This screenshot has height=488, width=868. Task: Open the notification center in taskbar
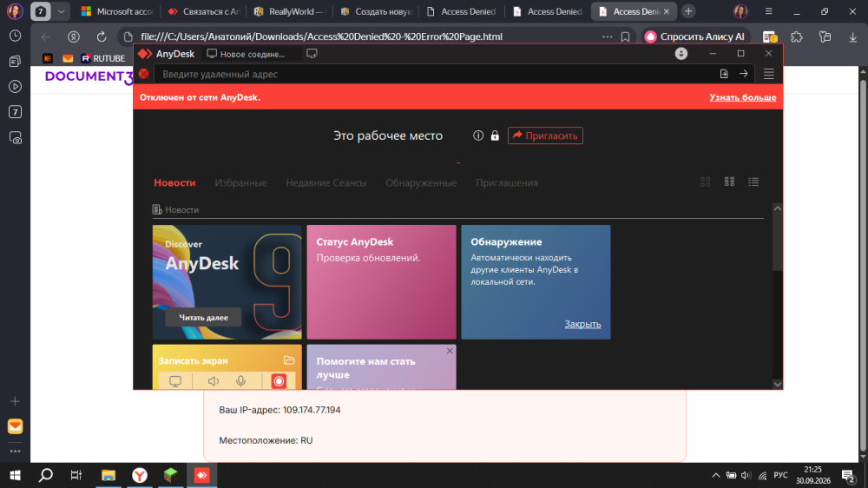tap(848, 475)
